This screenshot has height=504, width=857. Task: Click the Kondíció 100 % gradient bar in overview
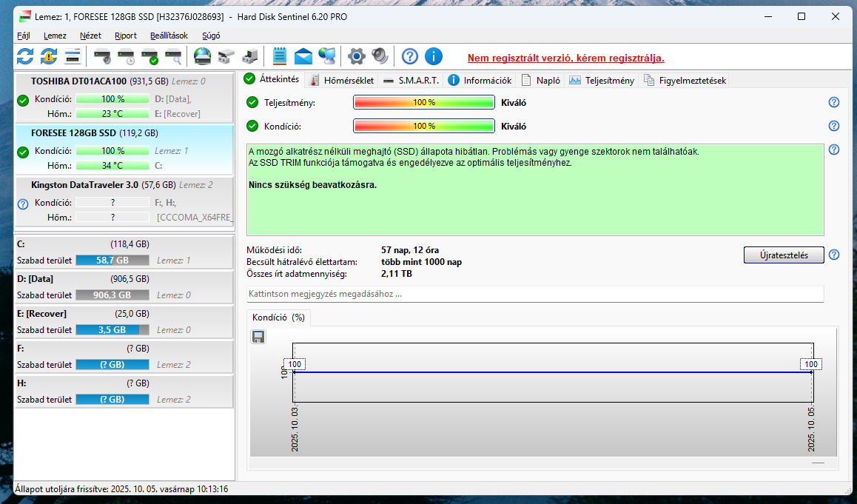424,126
